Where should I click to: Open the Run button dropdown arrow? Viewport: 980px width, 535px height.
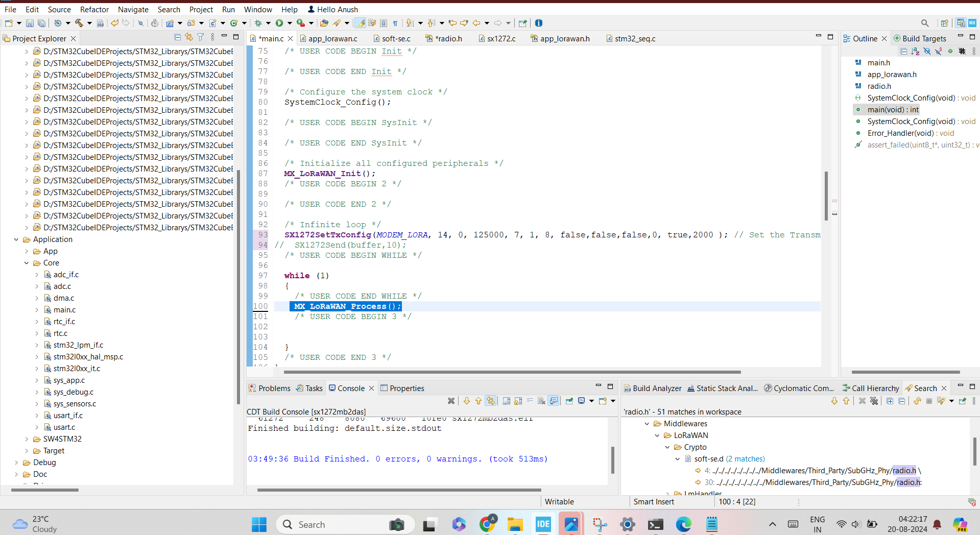tap(290, 23)
